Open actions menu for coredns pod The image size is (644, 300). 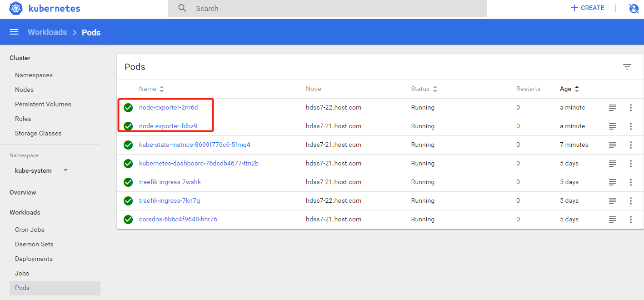(631, 220)
